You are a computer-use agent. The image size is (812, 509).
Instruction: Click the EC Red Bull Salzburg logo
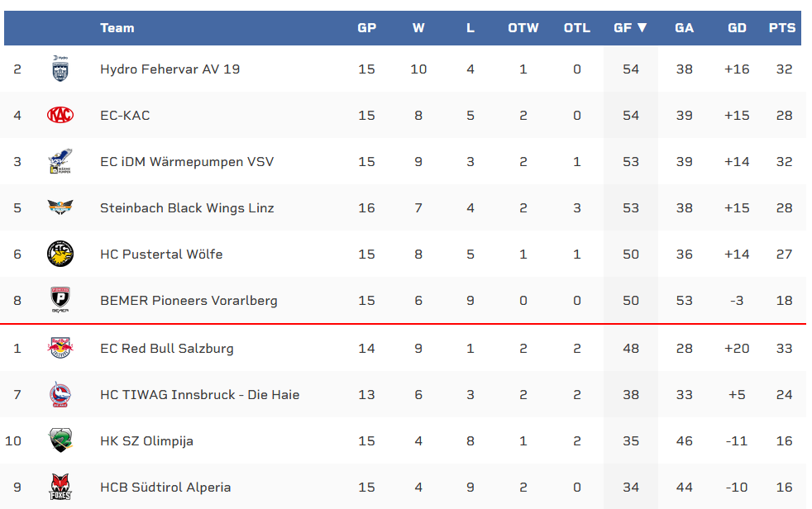60,348
